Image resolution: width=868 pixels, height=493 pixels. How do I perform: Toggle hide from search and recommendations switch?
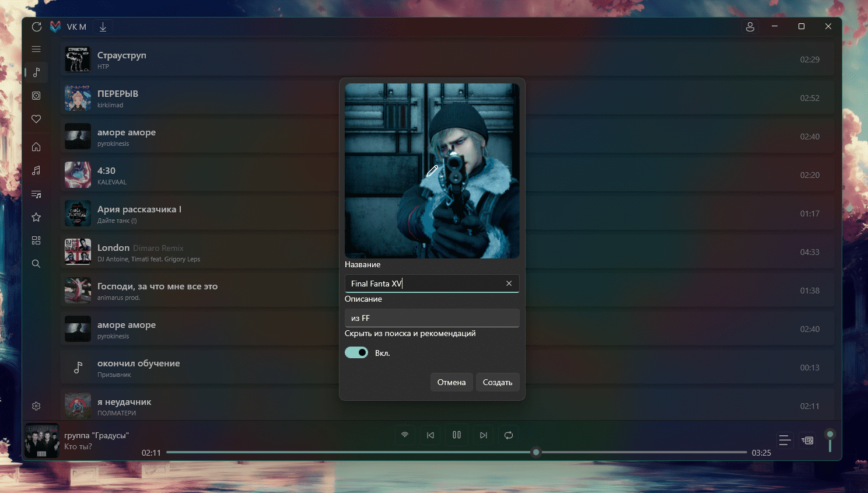[356, 352]
